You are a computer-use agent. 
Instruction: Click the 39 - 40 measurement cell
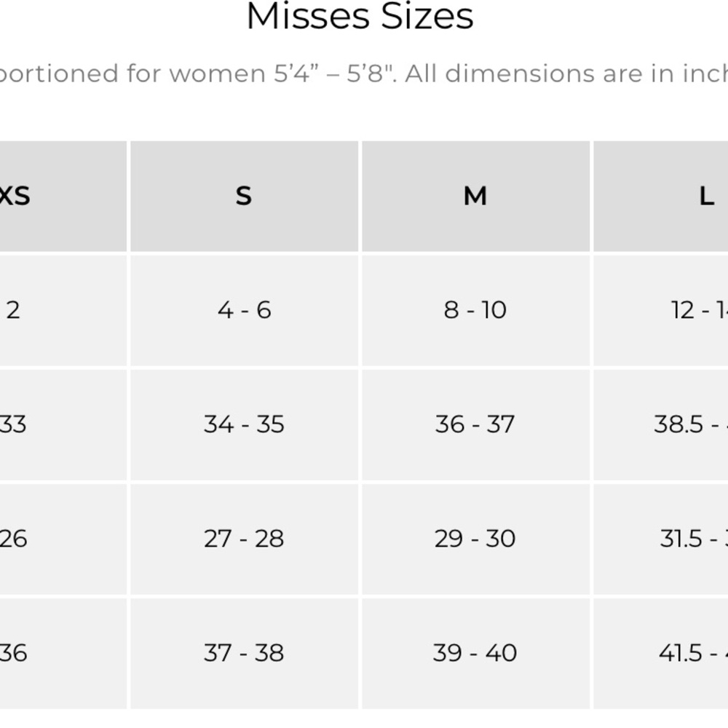pyautogui.click(x=475, y=653)
